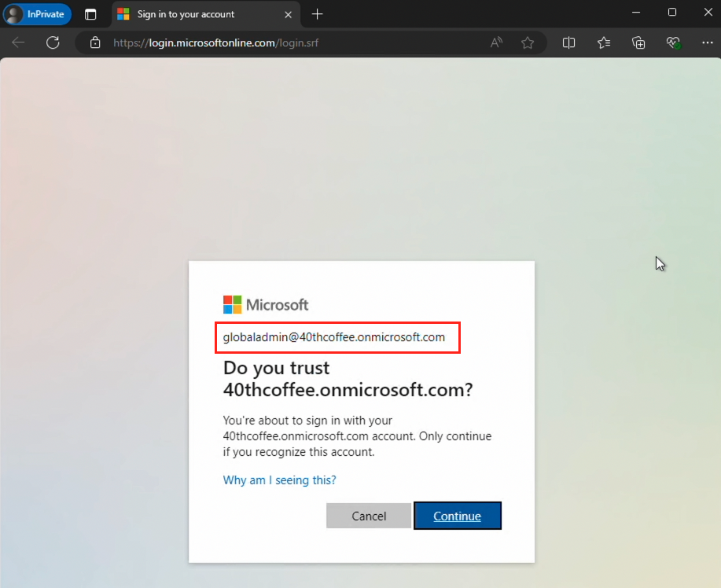Click the Microsoft logo in the dialog
The height and width of the screenshot is (588, 721).
pos(266,305)
